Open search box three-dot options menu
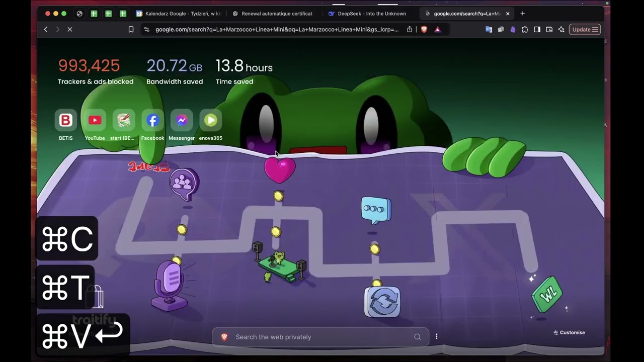Viewport: 644px width, 362px height. coord(436,337)
